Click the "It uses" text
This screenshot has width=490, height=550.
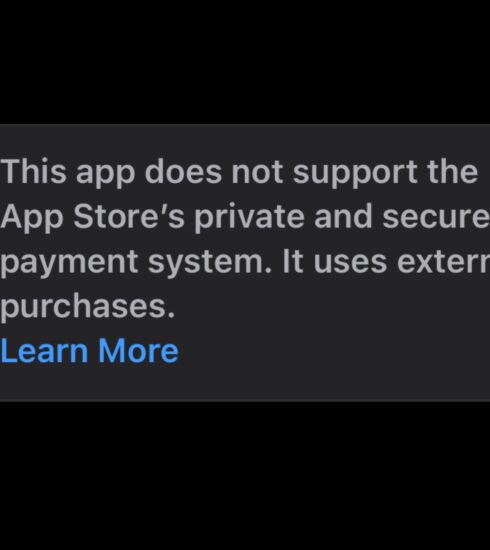pos(335,262)
